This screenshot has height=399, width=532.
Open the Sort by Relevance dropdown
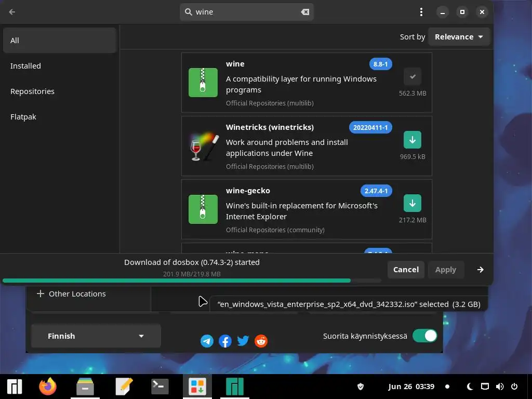coord(459,37)
